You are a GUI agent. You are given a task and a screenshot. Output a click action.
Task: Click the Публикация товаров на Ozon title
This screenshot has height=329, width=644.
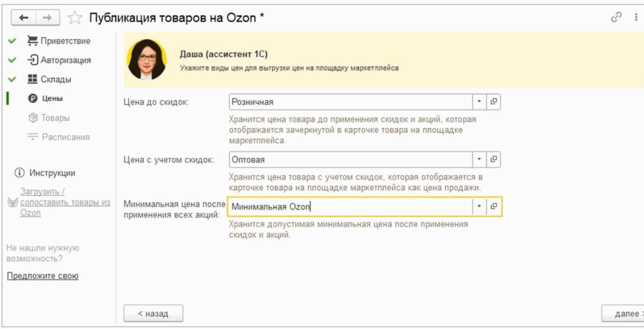177,18
